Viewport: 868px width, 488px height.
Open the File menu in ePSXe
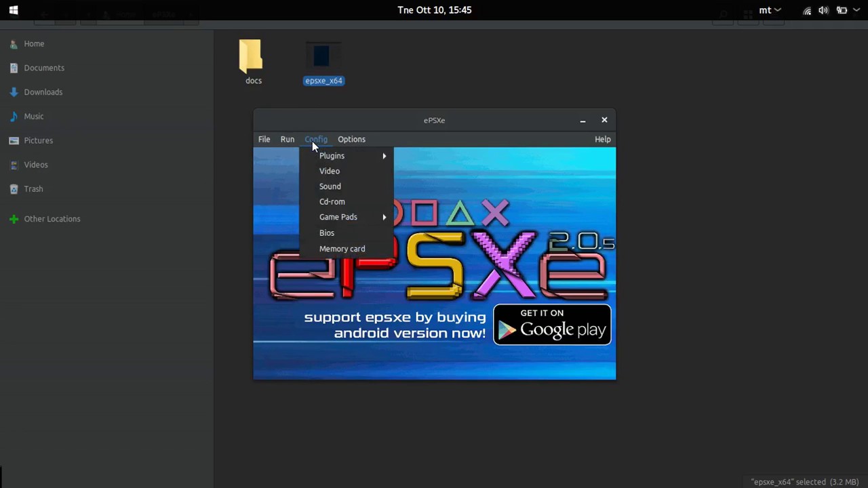[264, 139]
